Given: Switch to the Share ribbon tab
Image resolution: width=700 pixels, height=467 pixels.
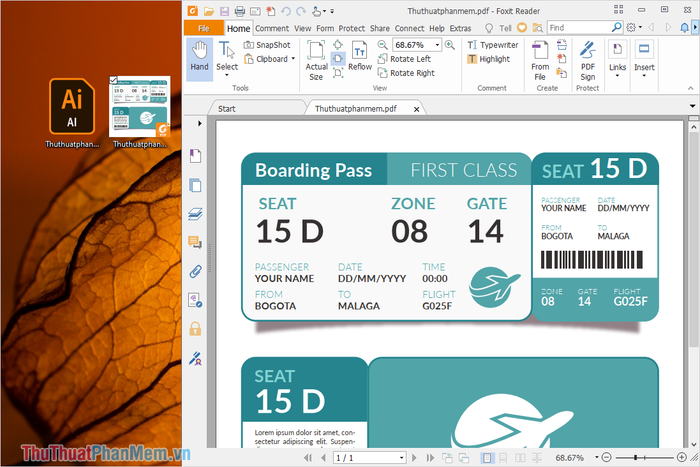Looking at the screenshot, I should [379, 28].
